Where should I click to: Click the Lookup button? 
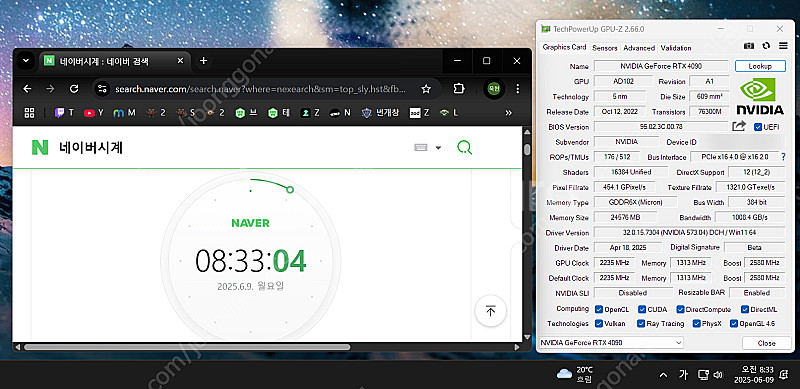[x=760, y=66]
